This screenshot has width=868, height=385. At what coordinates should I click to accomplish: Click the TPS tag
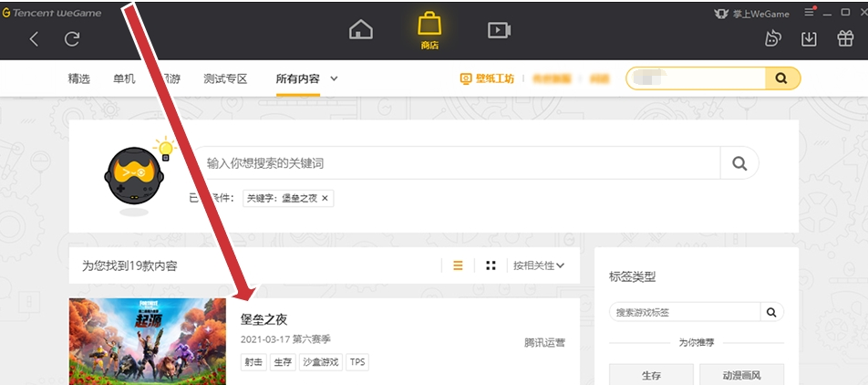pos(357,362)
